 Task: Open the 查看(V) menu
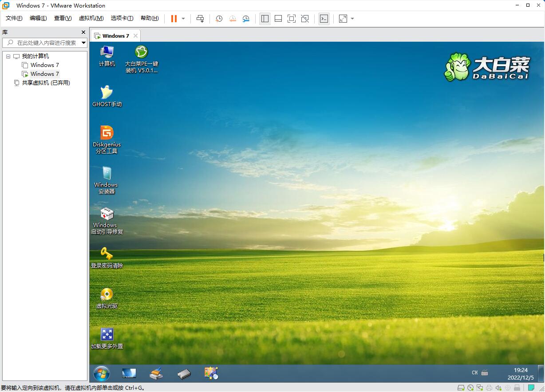click(x=63, y=18)
